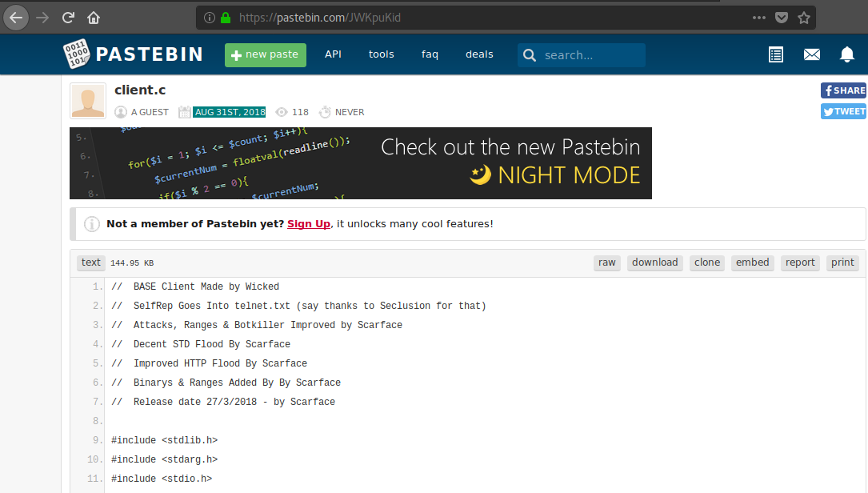
Task: Click the #include <stdlib.h> line
Action: coord(165,440)
